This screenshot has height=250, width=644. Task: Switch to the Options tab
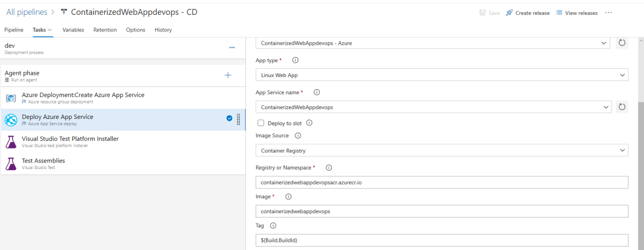click(x=135, y=30)
